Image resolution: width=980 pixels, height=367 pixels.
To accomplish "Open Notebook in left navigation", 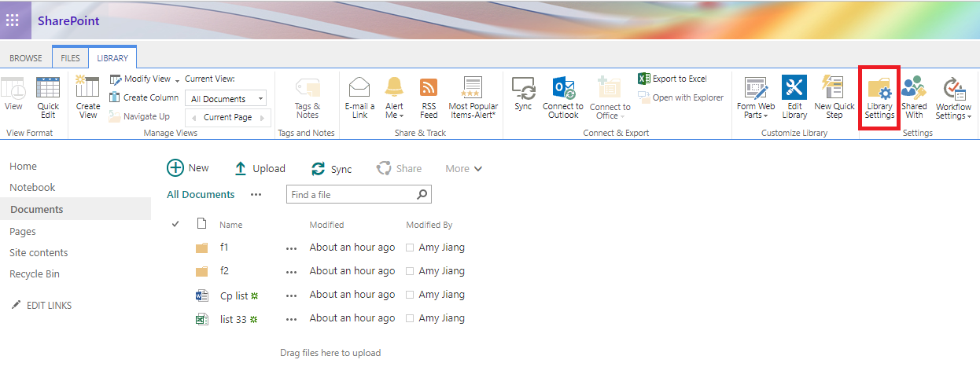I will (32, 188).
